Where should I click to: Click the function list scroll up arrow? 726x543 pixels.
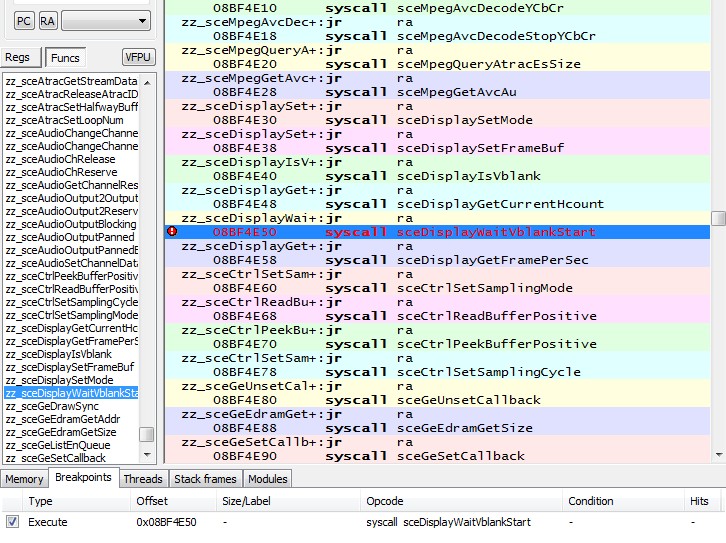tap(147, 81)
